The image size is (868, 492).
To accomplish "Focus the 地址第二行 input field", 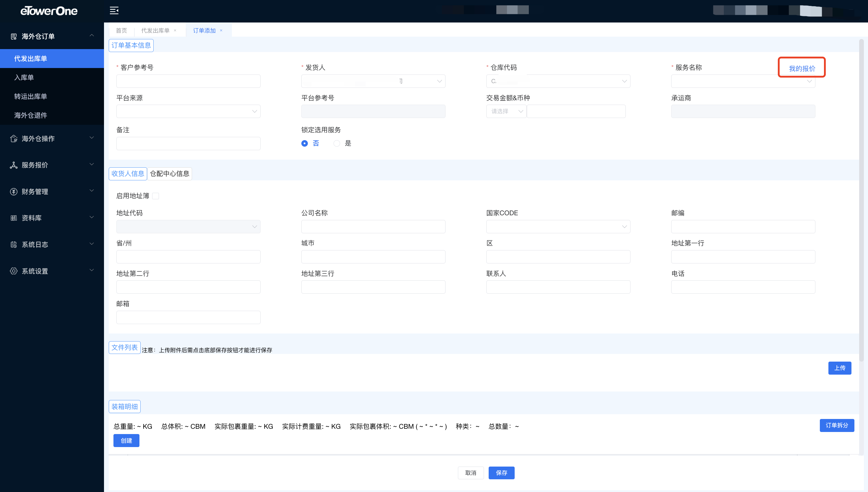I will [188, 287].
